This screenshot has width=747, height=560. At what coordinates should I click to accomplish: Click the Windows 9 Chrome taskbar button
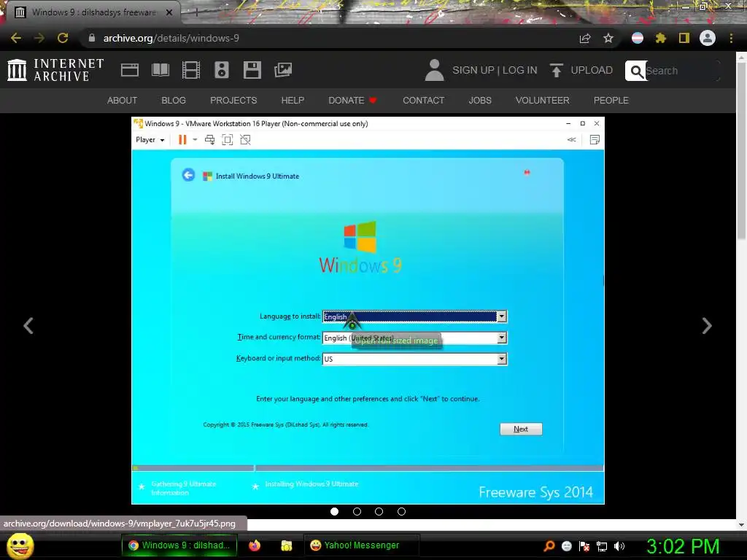[x=181, y=545]
